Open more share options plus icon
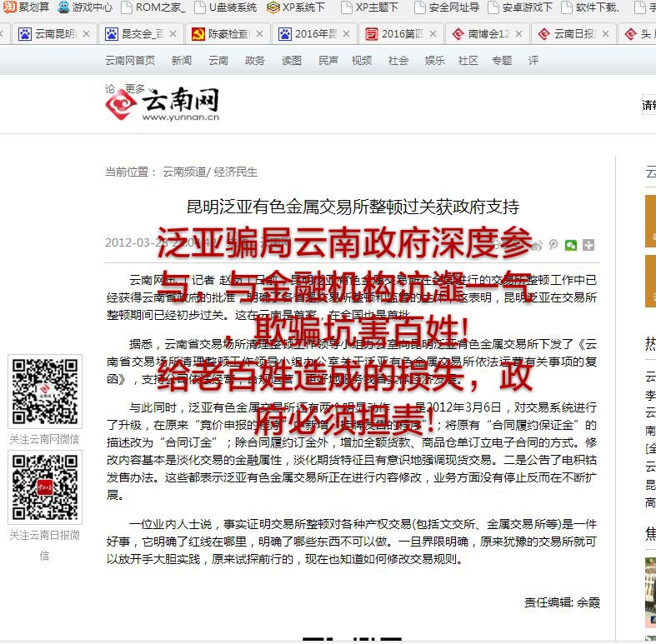The width and height of the screenshot is (656, 644). tap(588, 245)
